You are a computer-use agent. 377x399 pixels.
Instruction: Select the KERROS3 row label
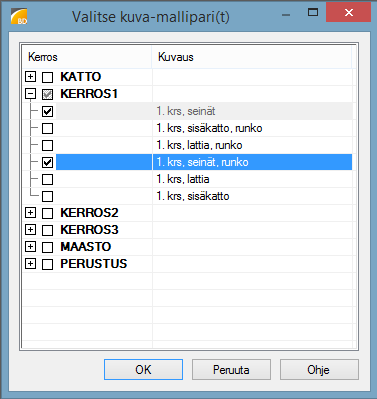(89, 230)
